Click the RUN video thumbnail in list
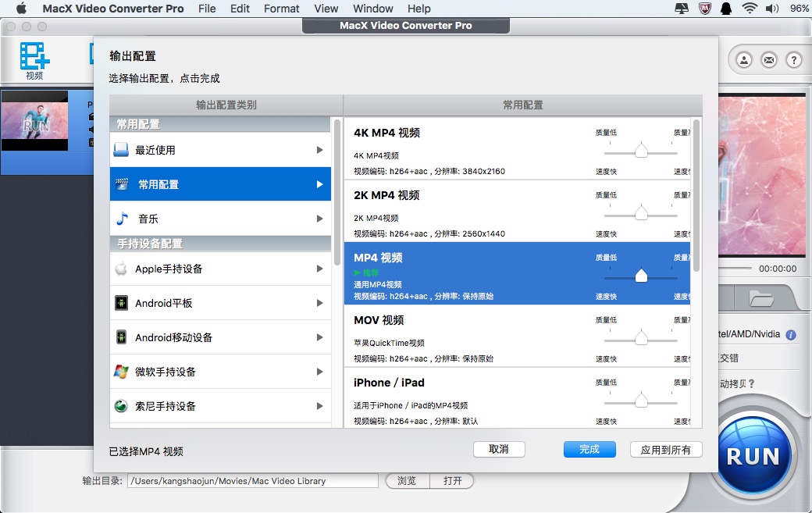 tap(34, 121)
